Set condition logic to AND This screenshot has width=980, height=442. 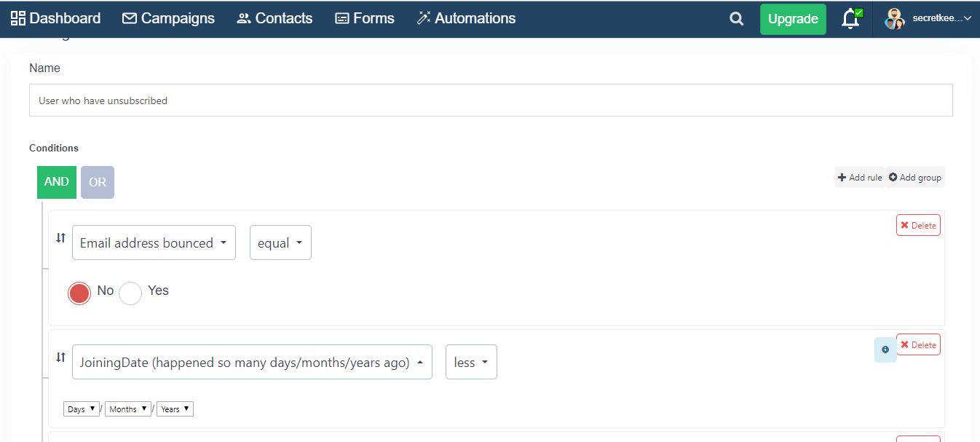point(57,182)
